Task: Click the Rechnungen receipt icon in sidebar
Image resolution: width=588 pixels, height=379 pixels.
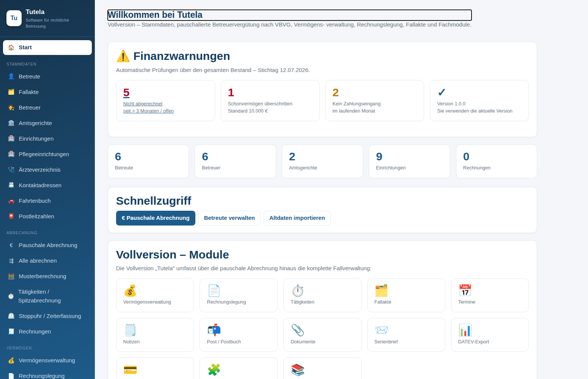Action: click(x=11, y=331)
